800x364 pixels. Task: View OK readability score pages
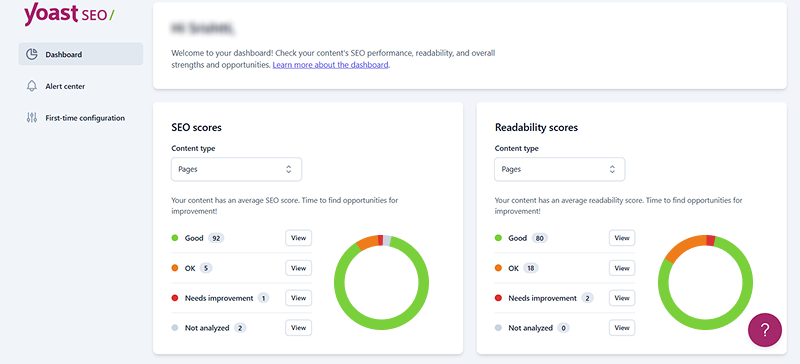click(x=622, y=268)
